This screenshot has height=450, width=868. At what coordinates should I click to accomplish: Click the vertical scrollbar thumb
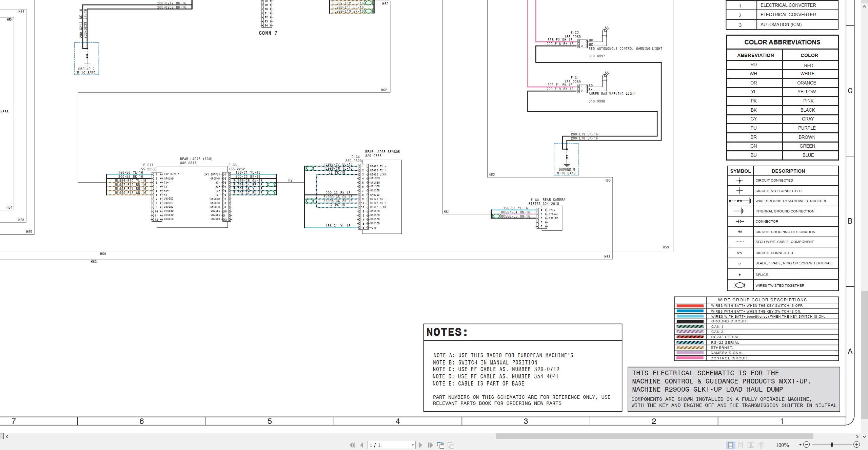coord(864,355)
